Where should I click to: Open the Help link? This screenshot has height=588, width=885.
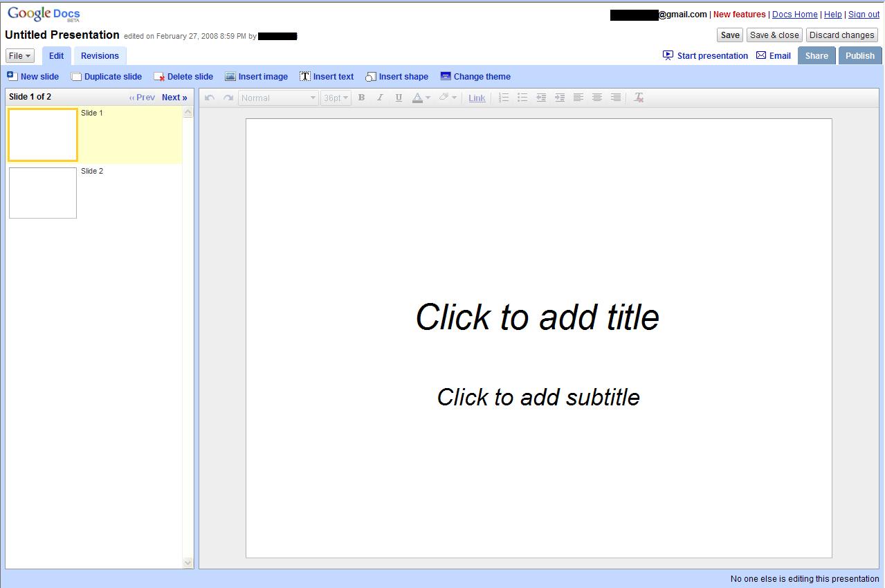click(x=833, y=15)
